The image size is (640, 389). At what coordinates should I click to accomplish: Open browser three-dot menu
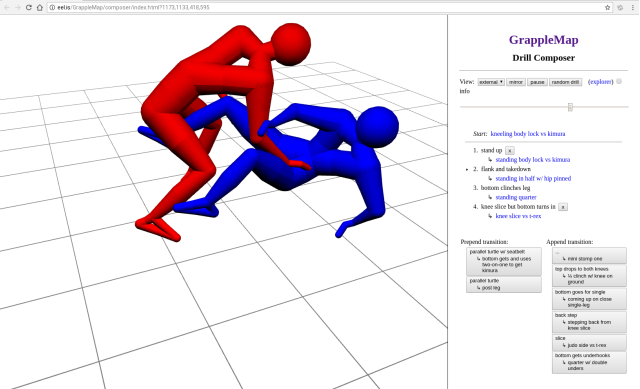pos(633,7)
